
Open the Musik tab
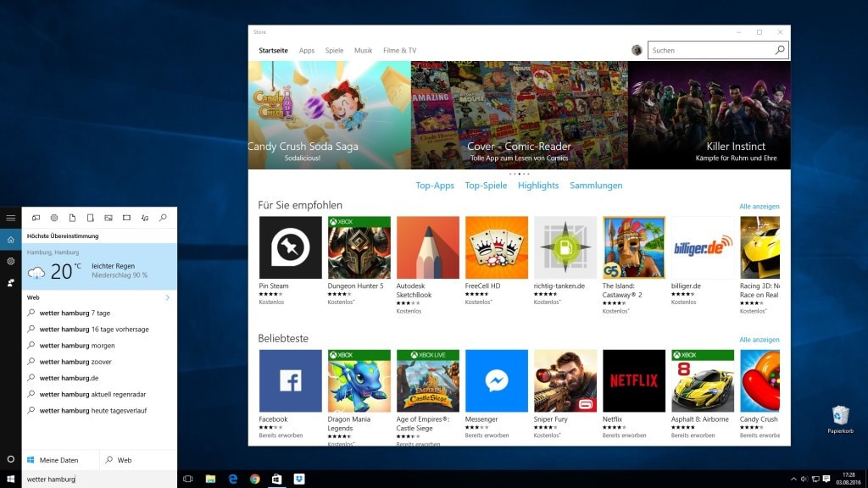click(363, 50)
